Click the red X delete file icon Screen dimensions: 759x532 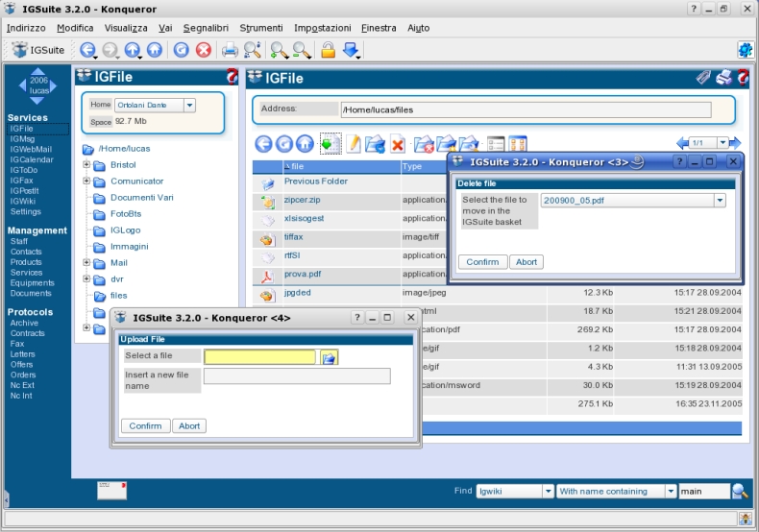coord(398,144)
